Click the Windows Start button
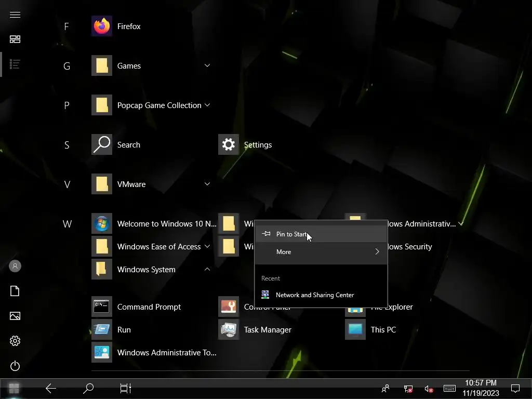The image size is (532, 399). [14, 389]
